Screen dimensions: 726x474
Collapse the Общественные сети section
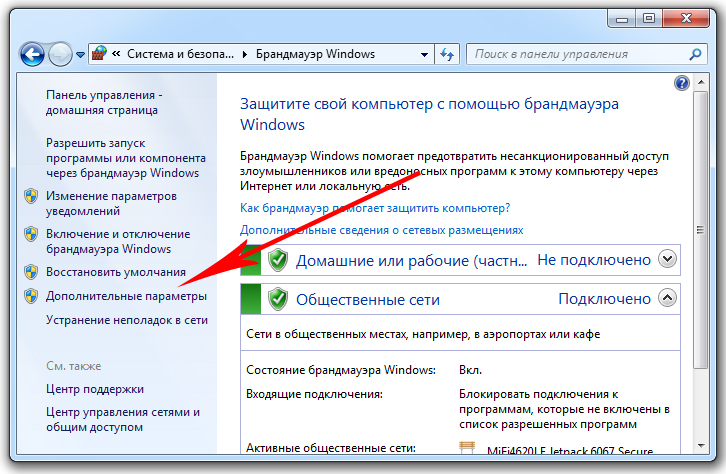[x=667, y=299]
